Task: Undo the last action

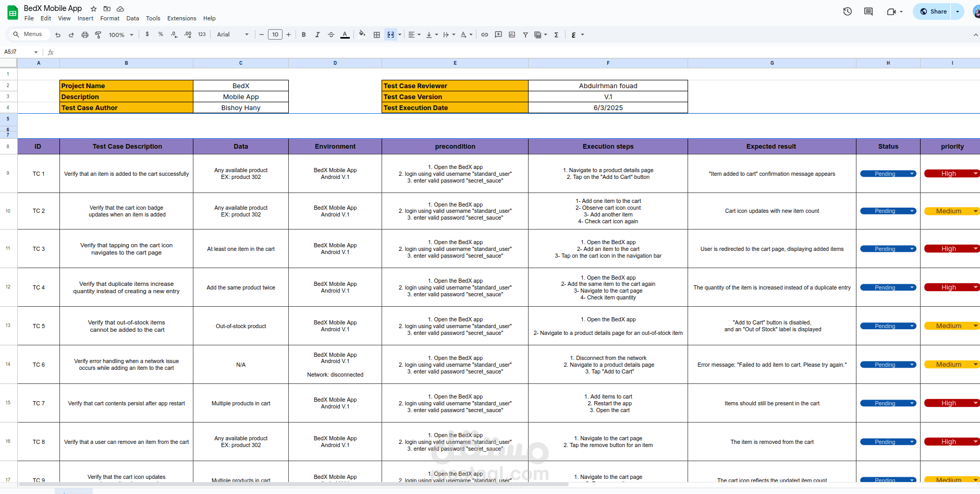Action: pyautogui.click(x=58, y=35)
